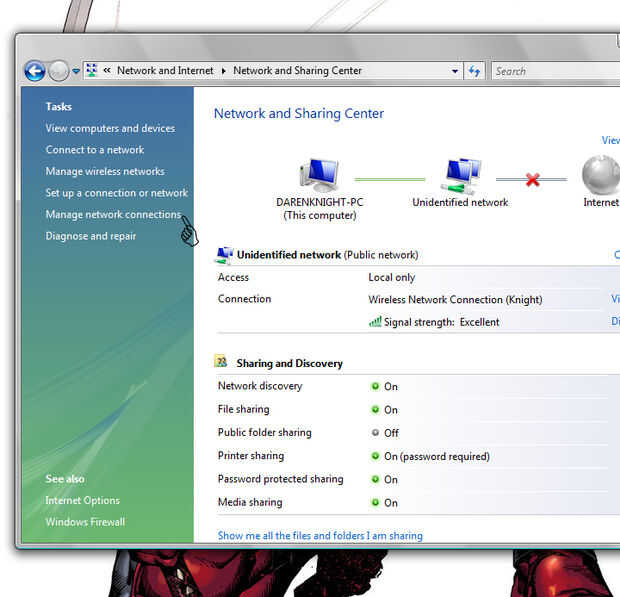Toggle Printer sharing On indicator
Image resolution: width=620 pixels, height=597 pixels.
375,456
